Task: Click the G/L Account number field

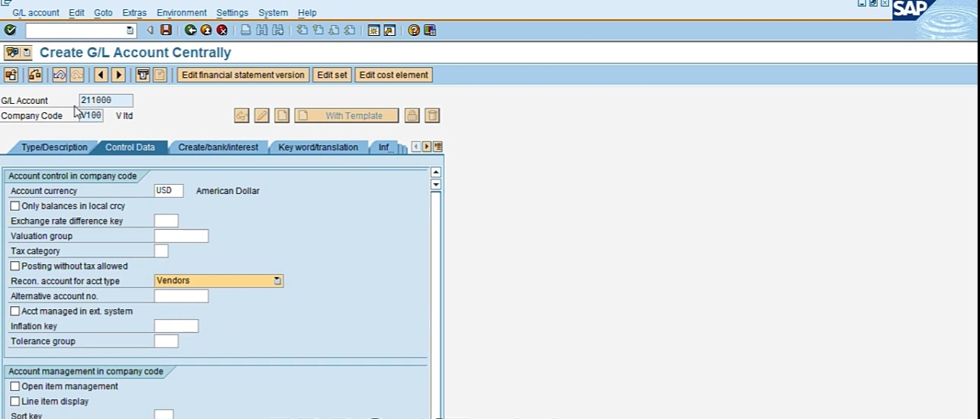Action: point(106,101)
